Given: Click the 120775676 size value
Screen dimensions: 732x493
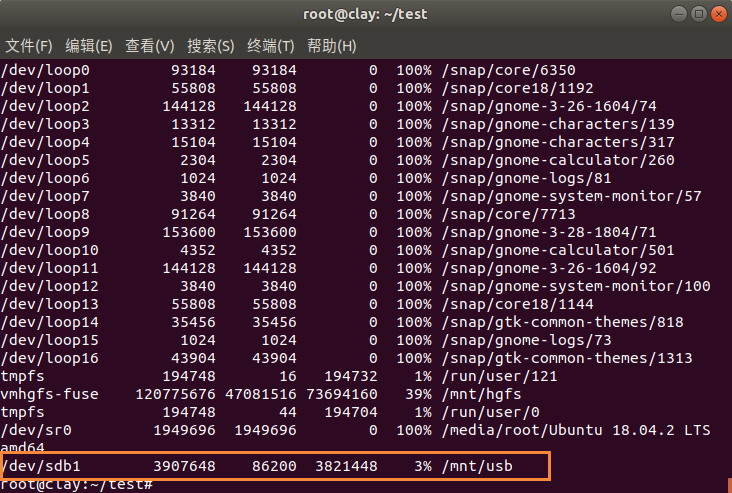Looking at the screenshot, I should 176,394.
